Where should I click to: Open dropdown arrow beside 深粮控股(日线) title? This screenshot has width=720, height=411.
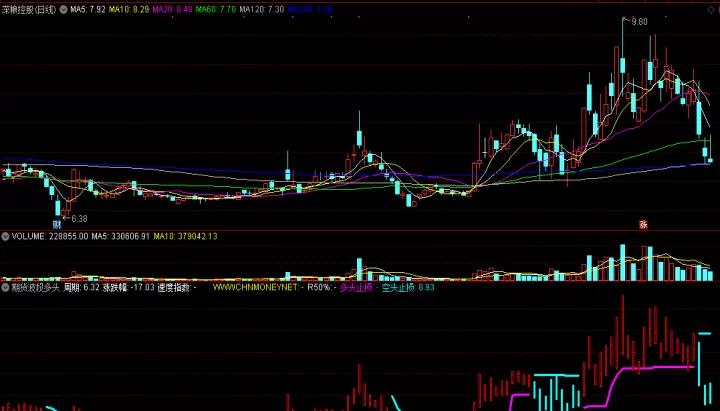(x=63, y=9)
